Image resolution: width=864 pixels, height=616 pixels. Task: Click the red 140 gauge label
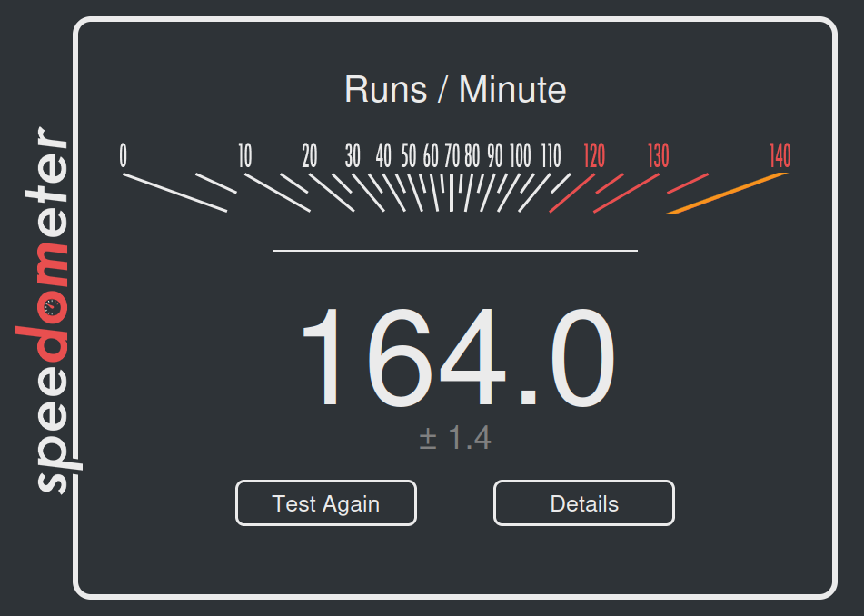780,155
